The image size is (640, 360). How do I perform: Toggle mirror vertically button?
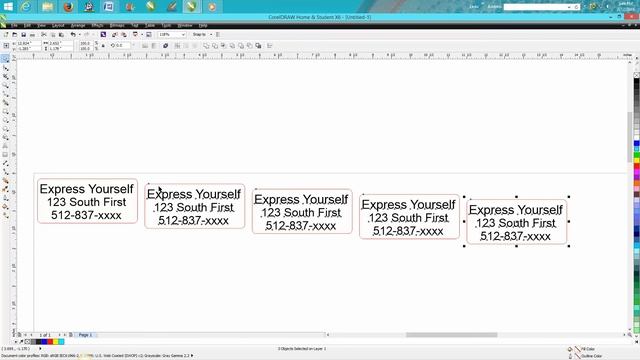[x=154, y=46]
